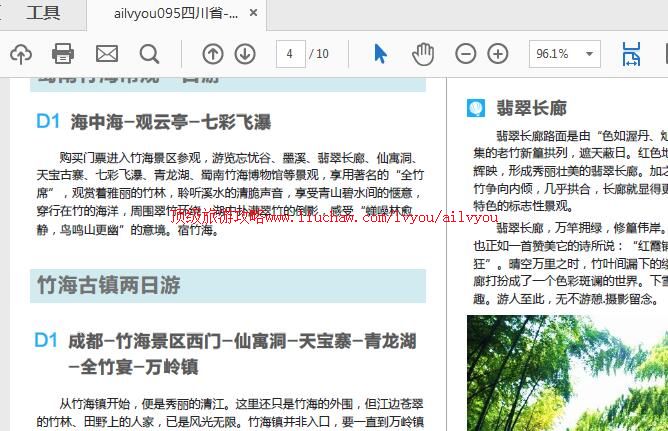Send file by email envelope icon

pos(106,53)
